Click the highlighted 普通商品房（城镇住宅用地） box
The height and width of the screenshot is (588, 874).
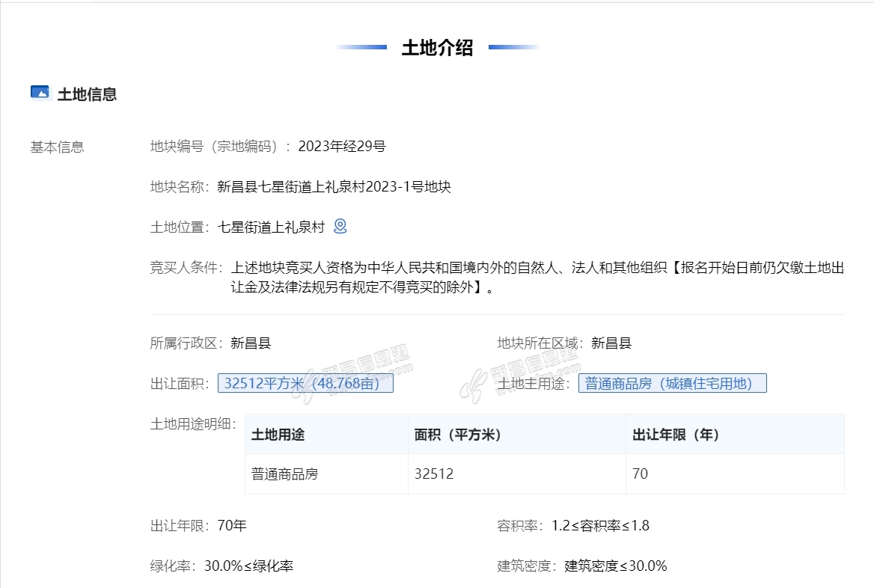pyautogui.click(x=672, y=384)
